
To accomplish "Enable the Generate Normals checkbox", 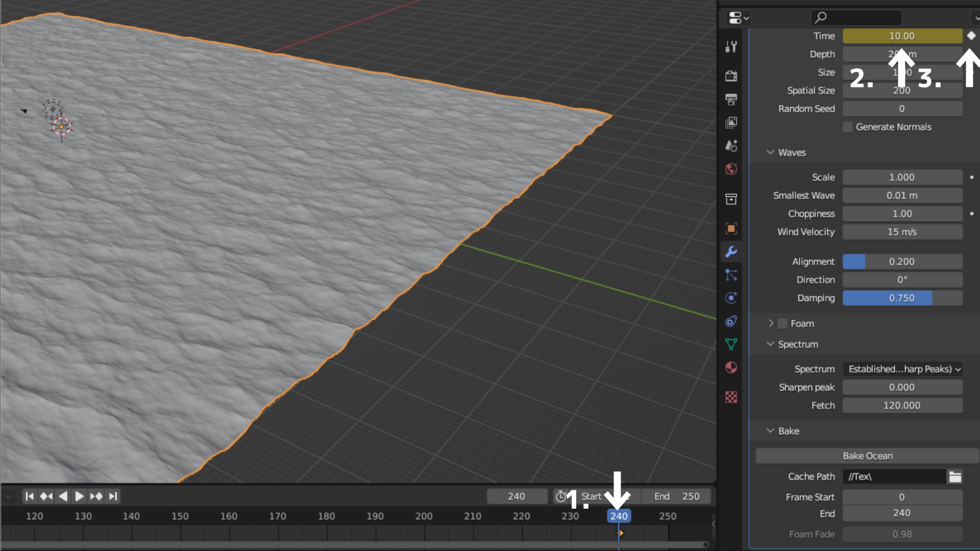I will (848, 127).
